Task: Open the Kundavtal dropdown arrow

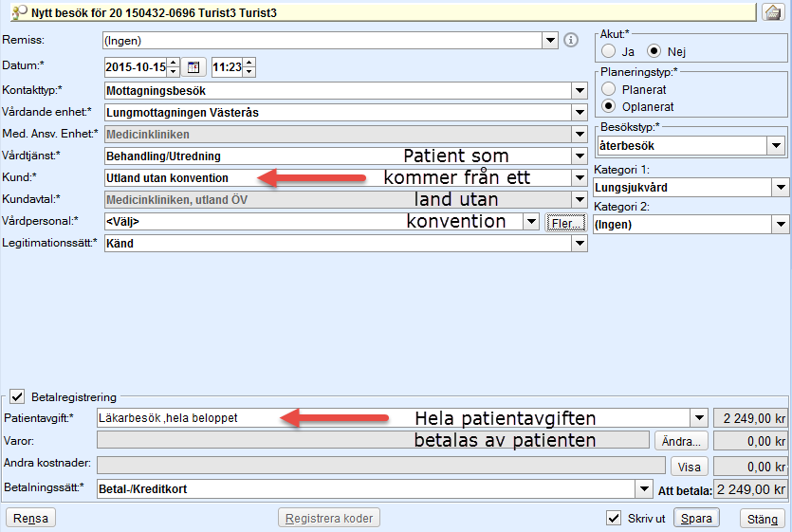Action: [580, 199]
